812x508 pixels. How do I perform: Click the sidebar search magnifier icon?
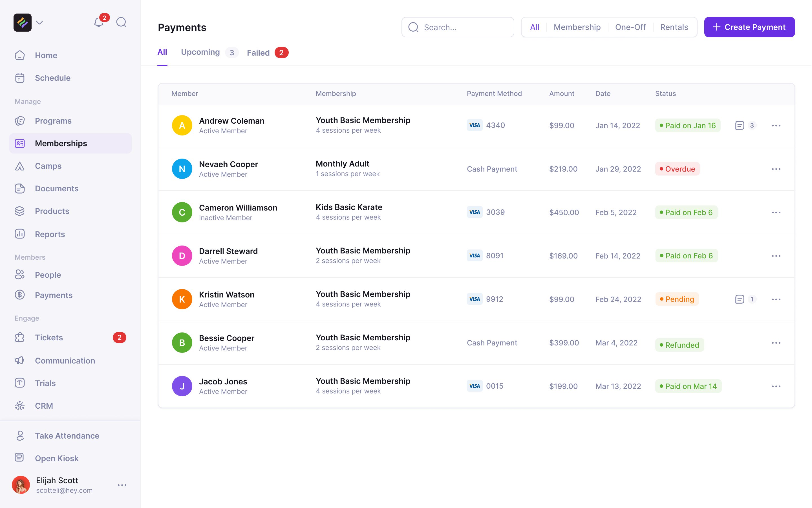[121, 23]
